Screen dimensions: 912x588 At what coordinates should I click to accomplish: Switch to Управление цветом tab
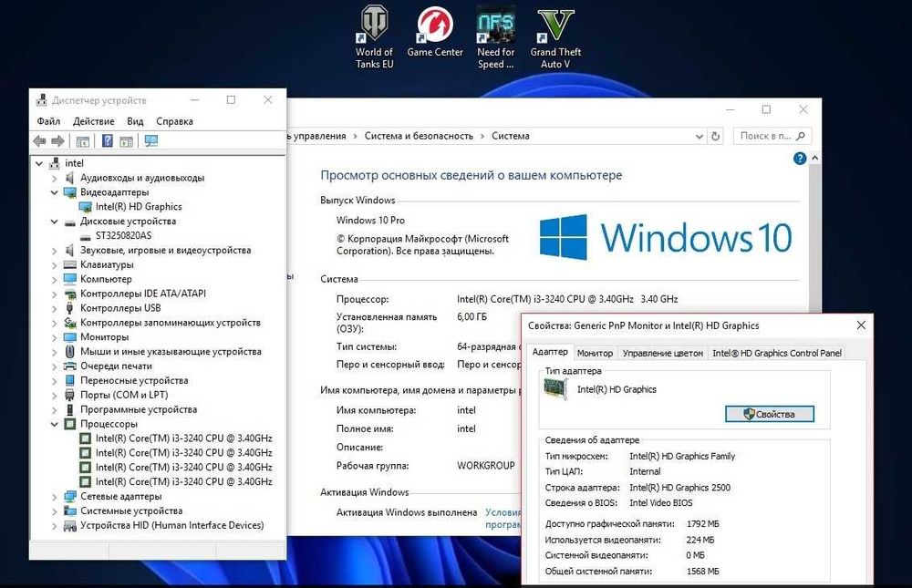coord(662,353)
